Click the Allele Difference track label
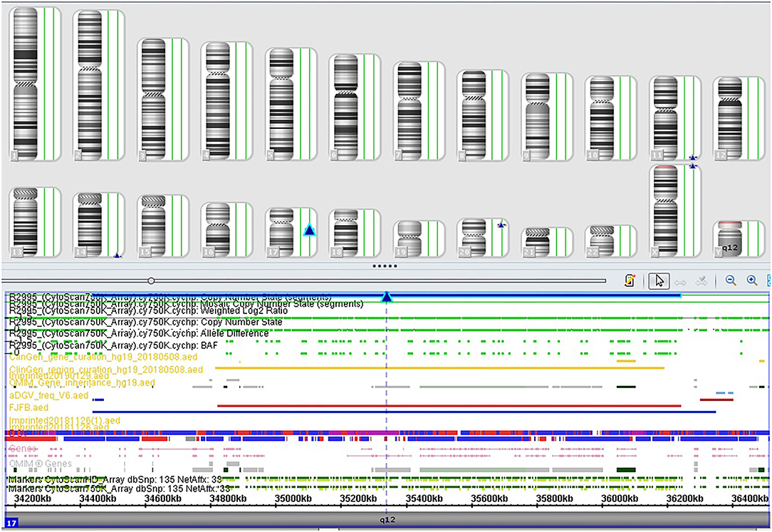Screen dimensions: 772x532 (139, 333)
